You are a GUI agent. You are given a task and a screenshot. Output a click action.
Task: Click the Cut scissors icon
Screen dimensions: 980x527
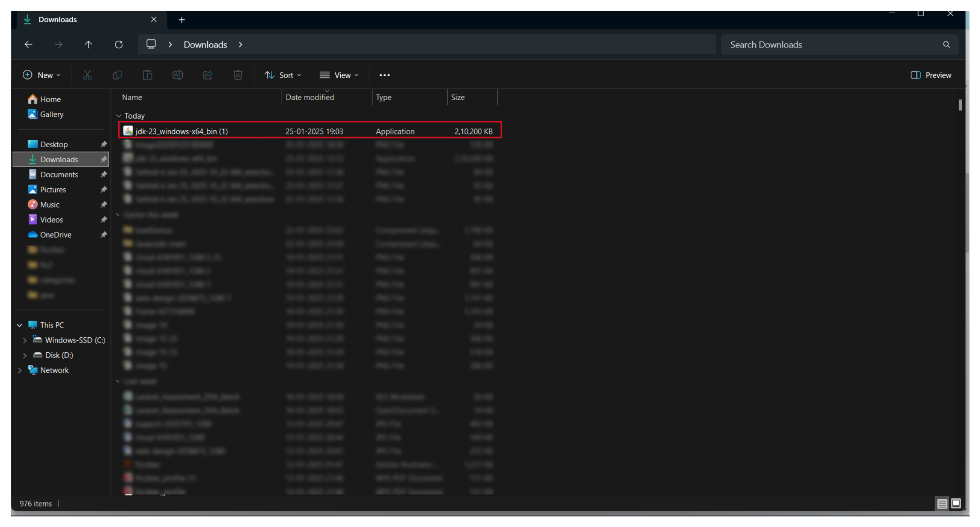click(87, 75)
